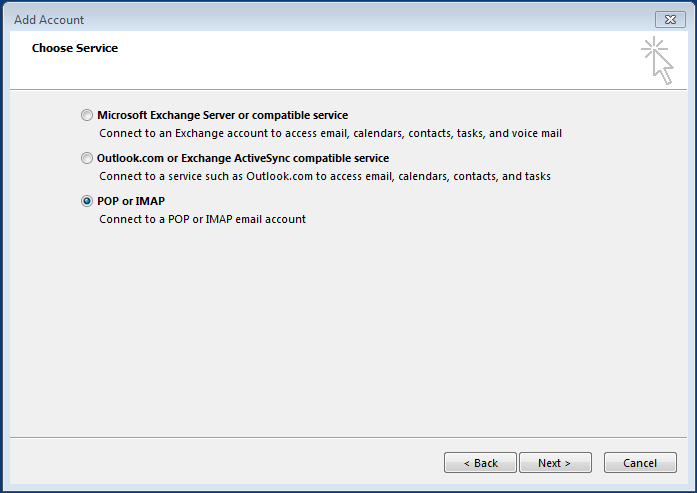This screenshot has width=697, height=493.
Task: Click the 'Connect to an Exchange account' description
Action: [337, 133]
